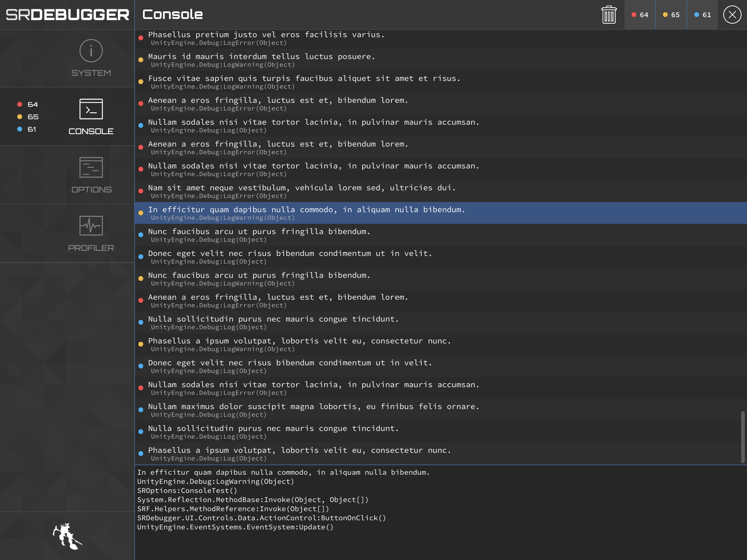Select error 'Nam sit amet neque vestibulum'
747x560 pixels.
click(x=441, y=191)
